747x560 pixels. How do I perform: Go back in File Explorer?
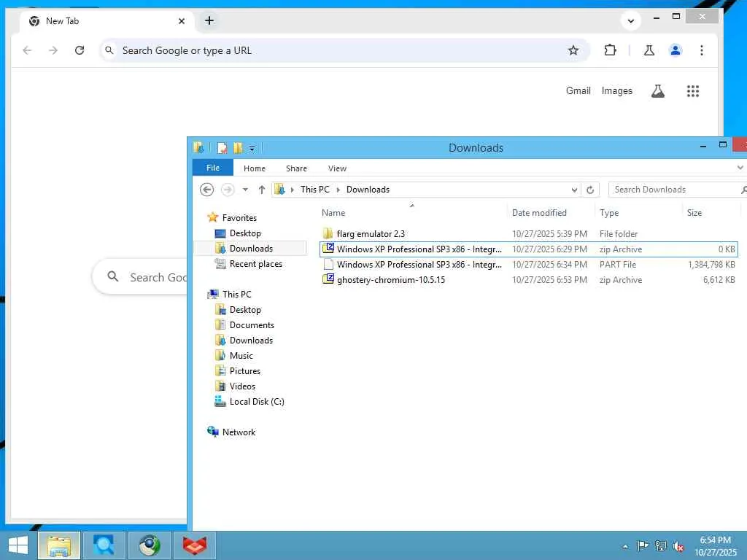[206, 190]
